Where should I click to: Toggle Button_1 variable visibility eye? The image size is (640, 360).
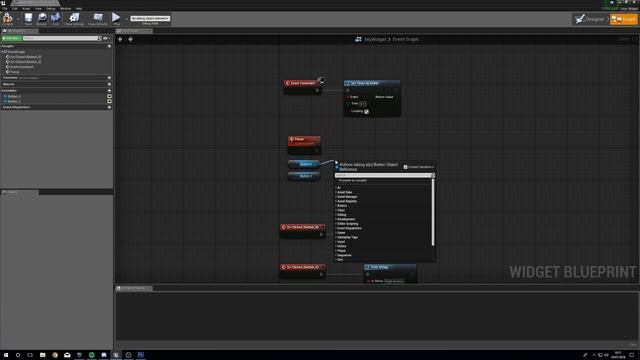point(109,101)
